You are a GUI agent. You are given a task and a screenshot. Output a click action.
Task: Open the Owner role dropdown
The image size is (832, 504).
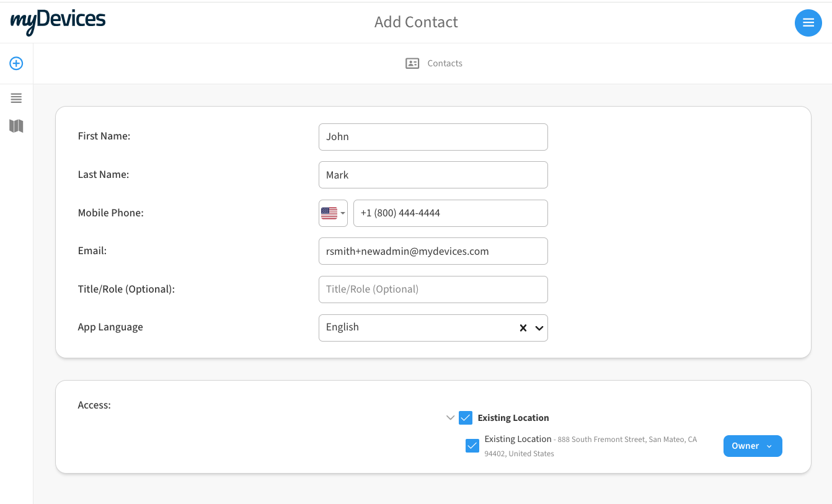(x=752, y=446)
